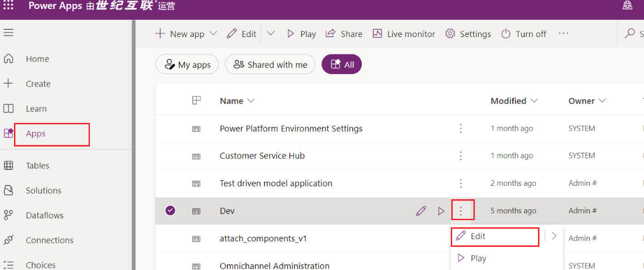
Task: Choose Edit in the context menu
Action: 495,237
